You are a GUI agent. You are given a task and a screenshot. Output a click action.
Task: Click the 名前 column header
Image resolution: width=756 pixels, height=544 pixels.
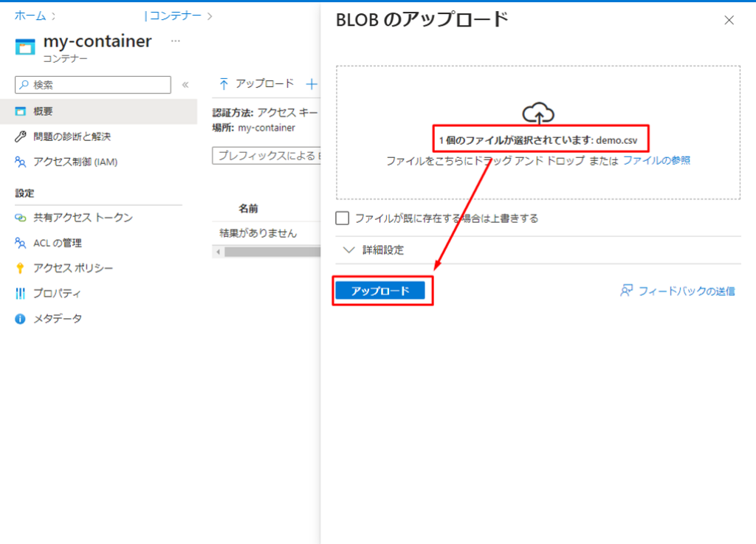[x=248, y=209]
